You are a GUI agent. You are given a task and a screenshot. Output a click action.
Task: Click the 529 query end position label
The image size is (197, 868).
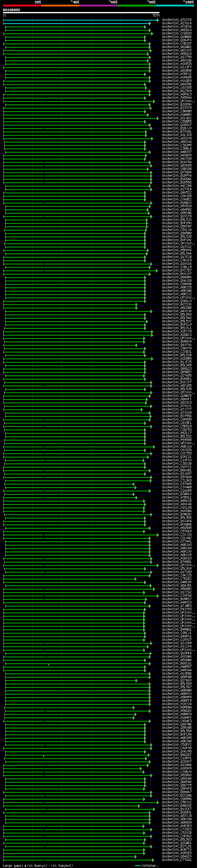[x=155, y=15]
